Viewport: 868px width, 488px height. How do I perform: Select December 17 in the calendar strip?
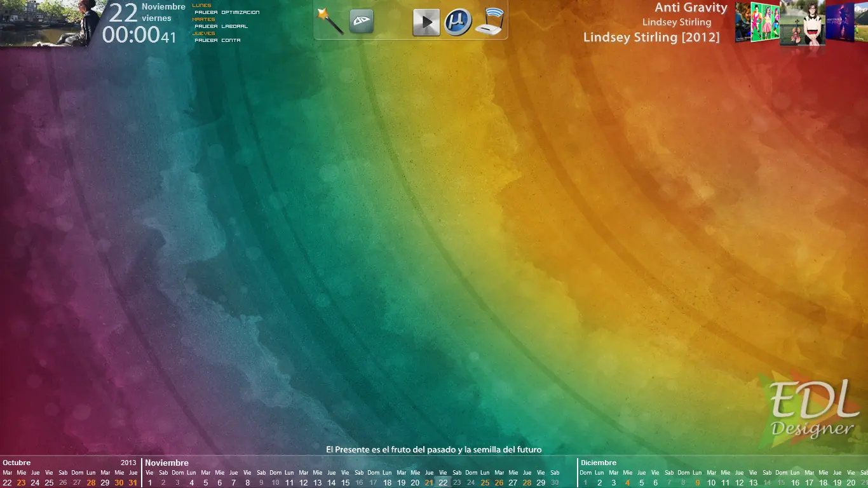point(809,483)
